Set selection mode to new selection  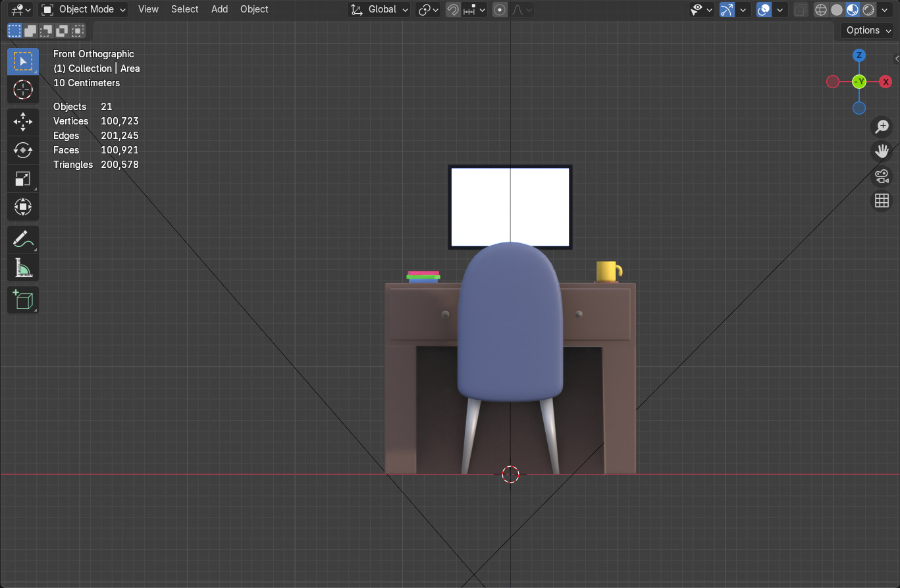[14, 30]
